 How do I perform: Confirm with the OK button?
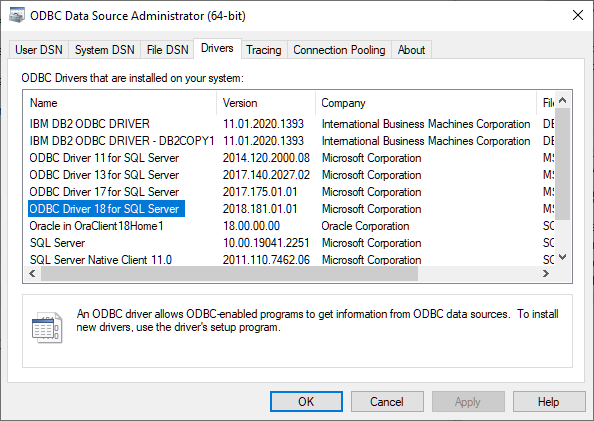[306, 401]
